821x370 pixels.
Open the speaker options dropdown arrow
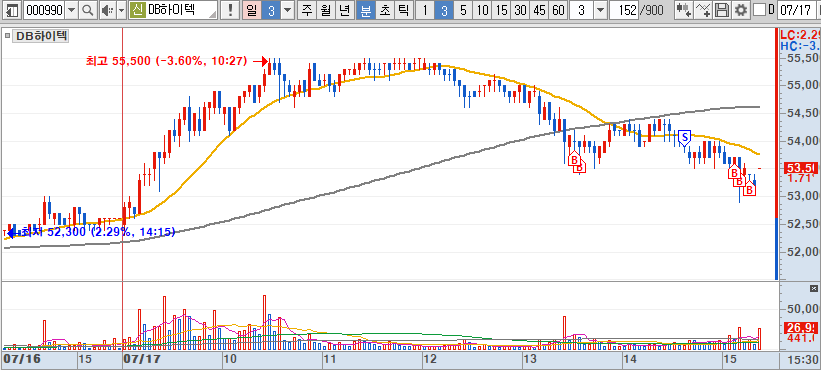[121, 10]
